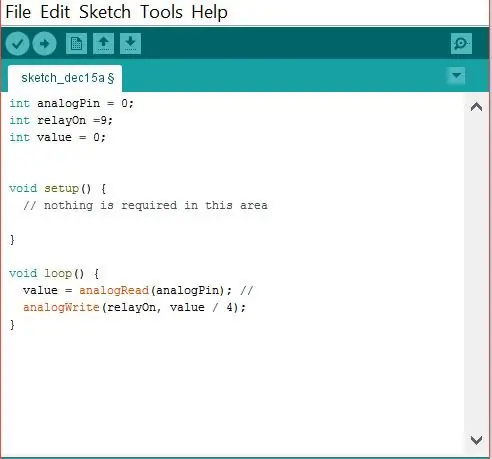Create a new sketch with the New icon
Image resolution: width=492 pixels, height=459 pixels.
point(76,43)
